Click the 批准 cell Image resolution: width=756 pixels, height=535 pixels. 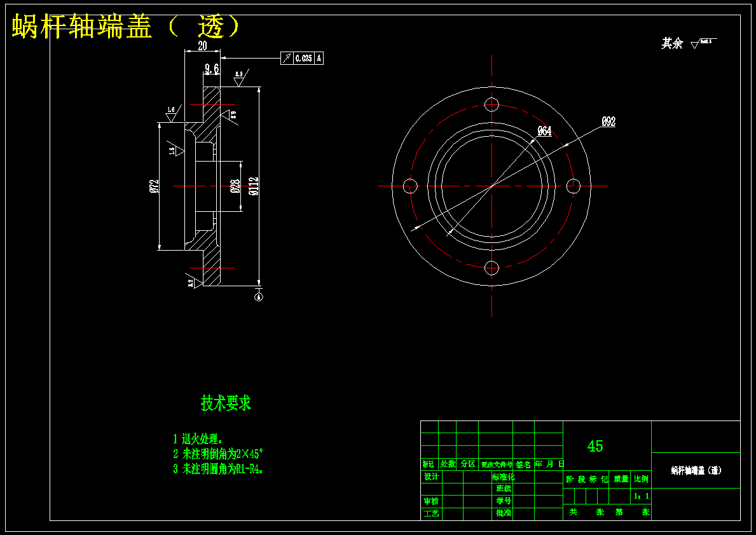click(x=504, y=513)
